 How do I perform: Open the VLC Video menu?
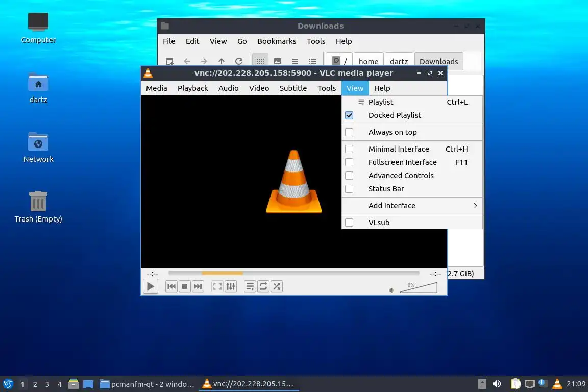click(259, 88)
